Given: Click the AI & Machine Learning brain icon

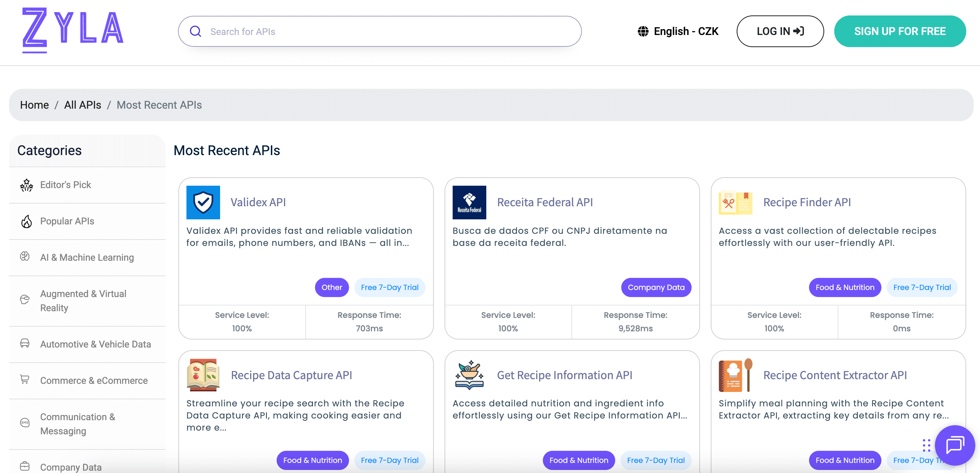Looking at the screenshot, I should tap(25, 257).
